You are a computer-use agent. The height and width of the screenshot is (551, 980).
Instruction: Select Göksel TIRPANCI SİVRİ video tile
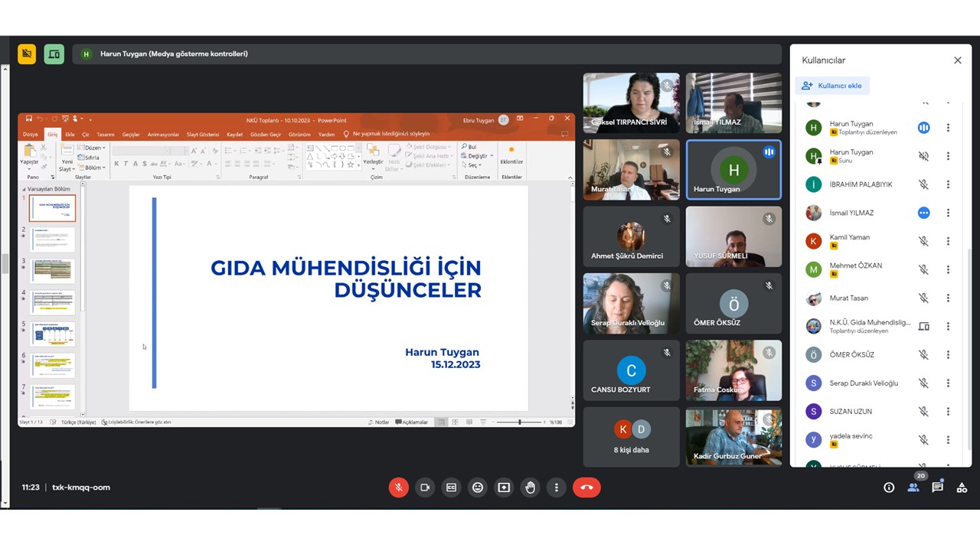point(631,103)
